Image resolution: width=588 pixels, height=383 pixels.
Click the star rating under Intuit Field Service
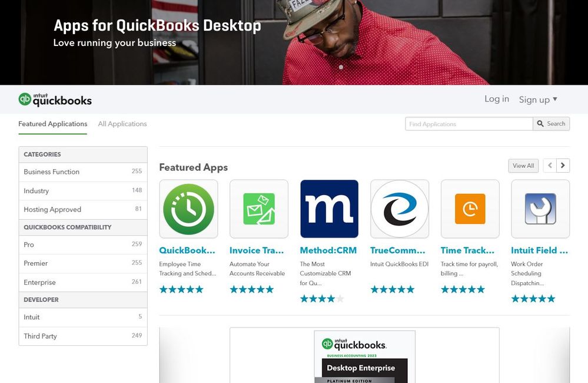click(x=533, y=299)
